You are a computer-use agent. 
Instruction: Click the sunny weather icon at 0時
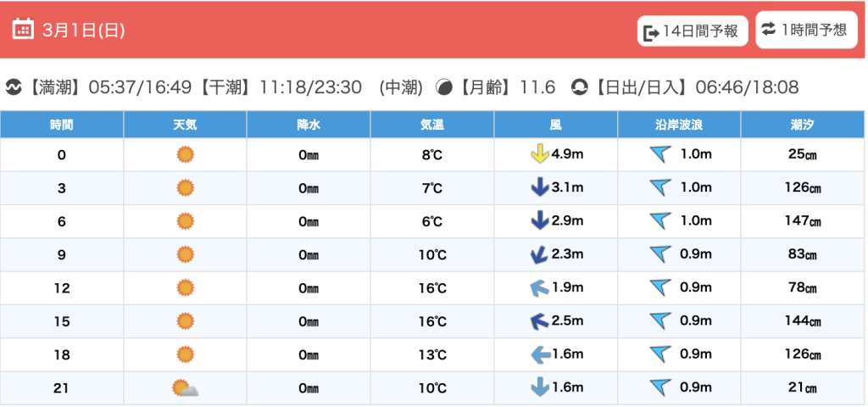[x=185, y=154]
